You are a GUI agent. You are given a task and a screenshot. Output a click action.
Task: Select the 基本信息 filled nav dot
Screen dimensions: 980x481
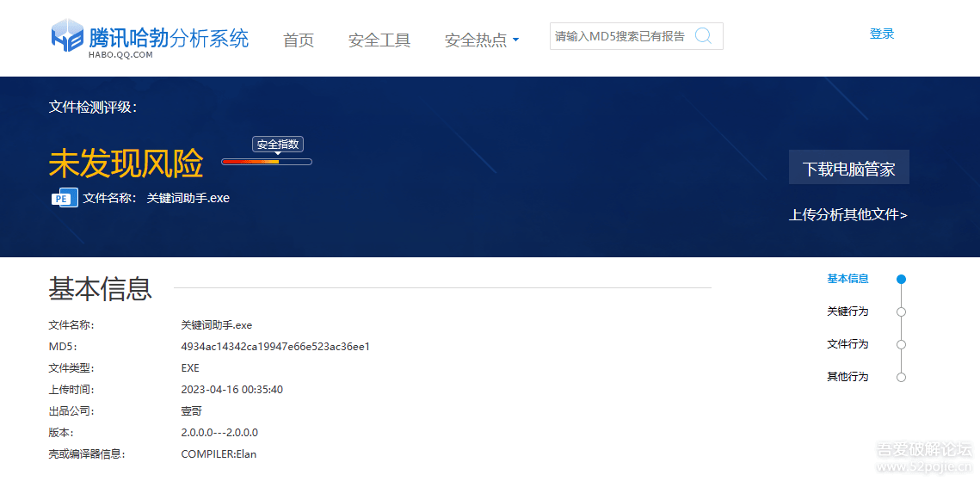point(901,280)
